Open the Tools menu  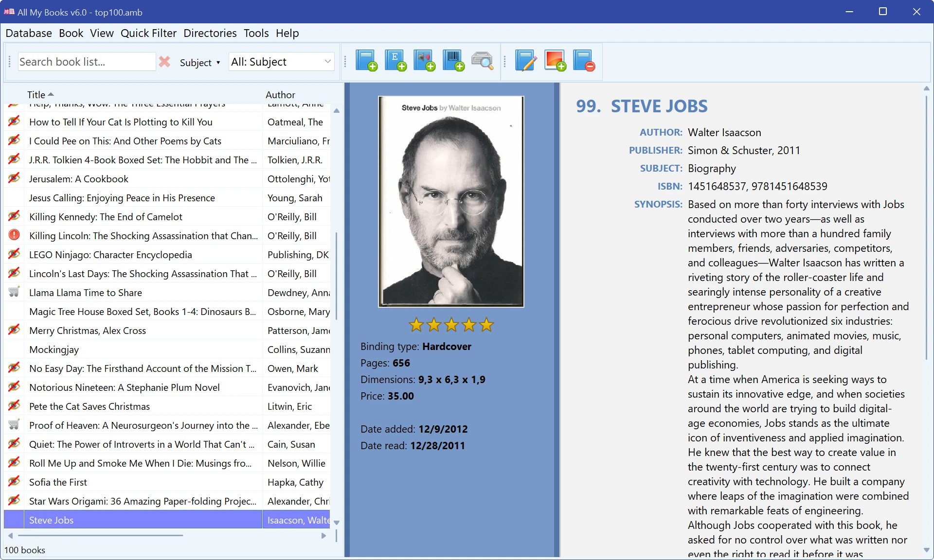click(256, 33)
